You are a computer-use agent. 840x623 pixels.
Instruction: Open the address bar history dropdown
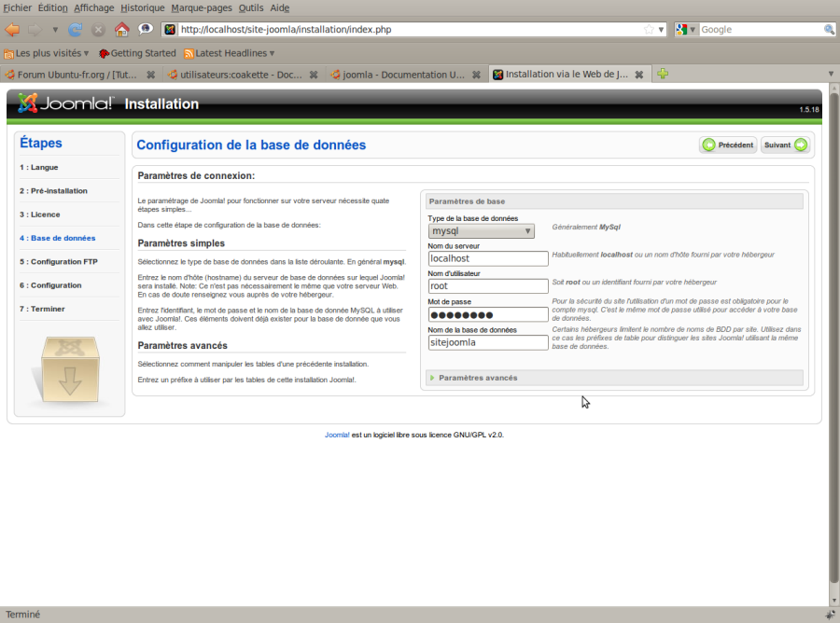tap(662, 30)
